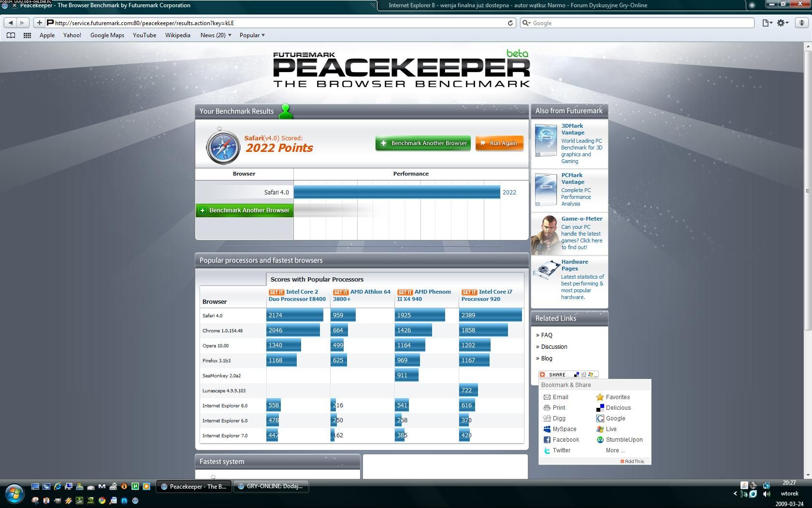Share to Facebook
812x508 pixels.
(x=561, y=440)
